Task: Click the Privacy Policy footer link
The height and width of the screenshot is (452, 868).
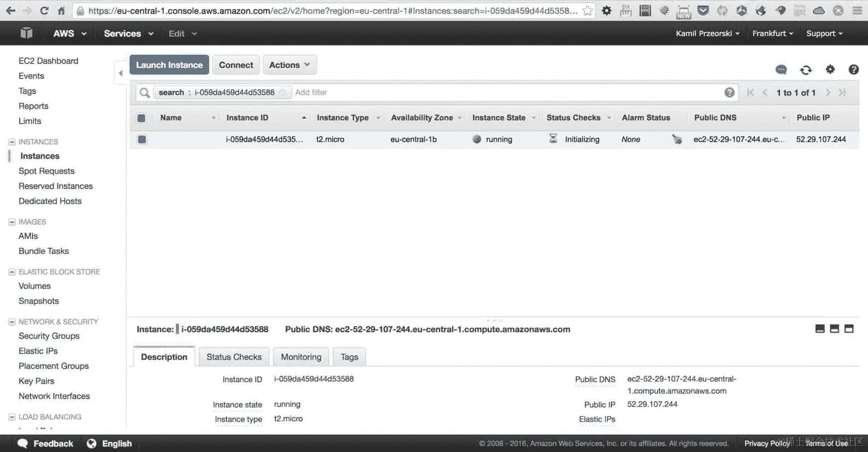Action: click(x=767, y=443)
